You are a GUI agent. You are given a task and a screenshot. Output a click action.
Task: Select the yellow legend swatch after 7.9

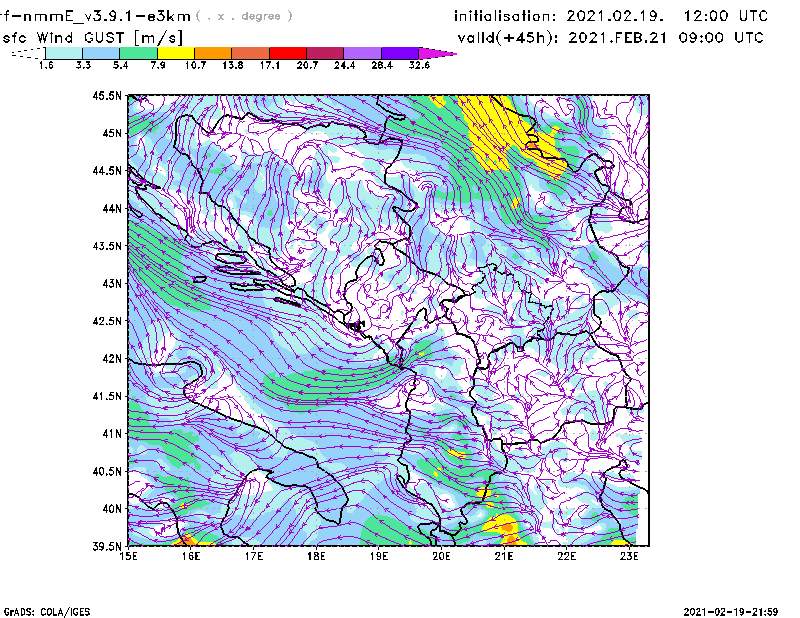point(176,53)
